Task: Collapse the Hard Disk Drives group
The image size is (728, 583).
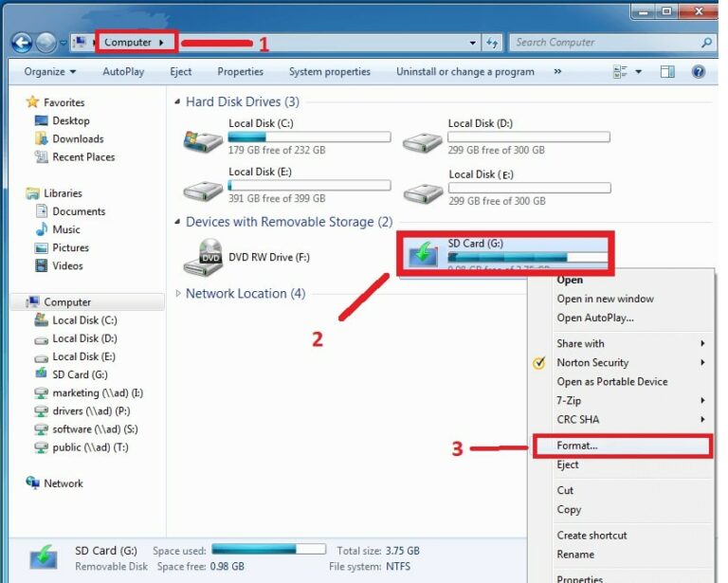Action: [178, 101]
